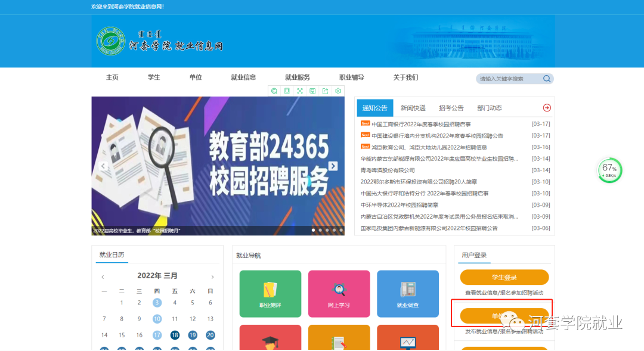Click the fullscreen arrows icon above the banner

300,91
